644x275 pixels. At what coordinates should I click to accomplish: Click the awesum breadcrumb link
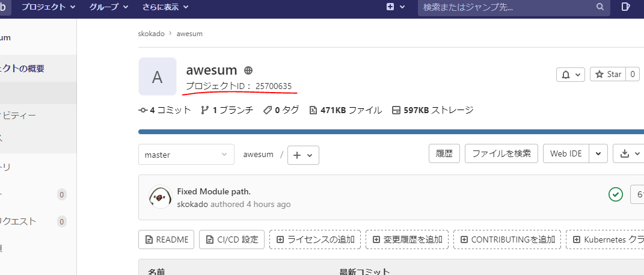click(x=189, y=34)
